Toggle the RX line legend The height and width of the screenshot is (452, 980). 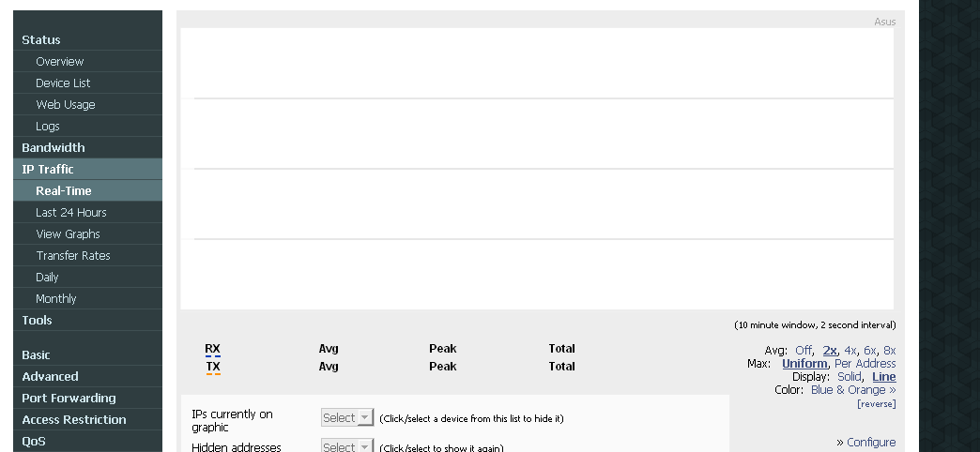click(x=212, y=349)
